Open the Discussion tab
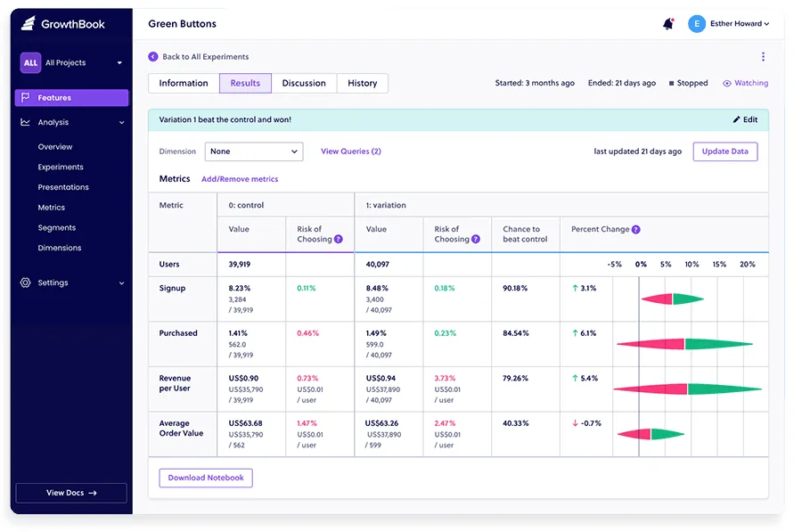The width and height of the screenshot is (802, 532). [304, 83]
